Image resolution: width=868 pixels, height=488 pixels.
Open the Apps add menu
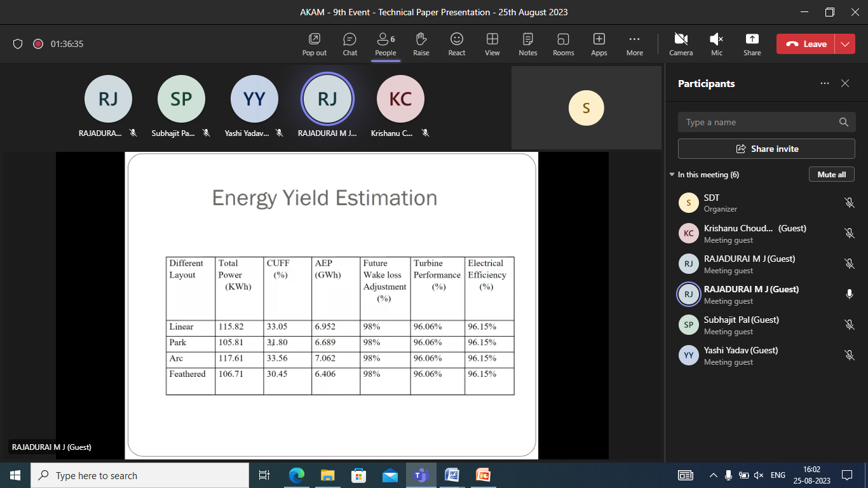[599, 43]
